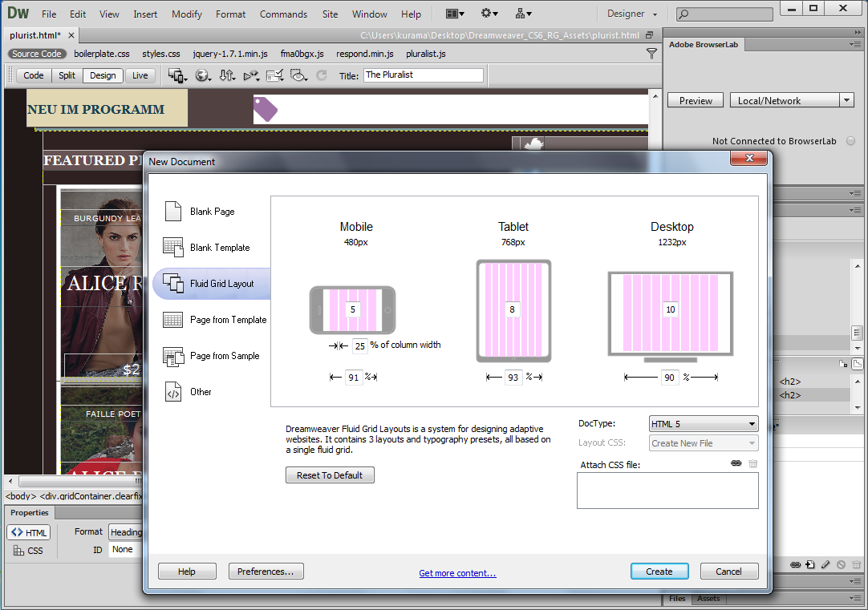The width and height of the screenshot is (868, 610).
Task: Click the restore document window icon
Action: point(649,34)
